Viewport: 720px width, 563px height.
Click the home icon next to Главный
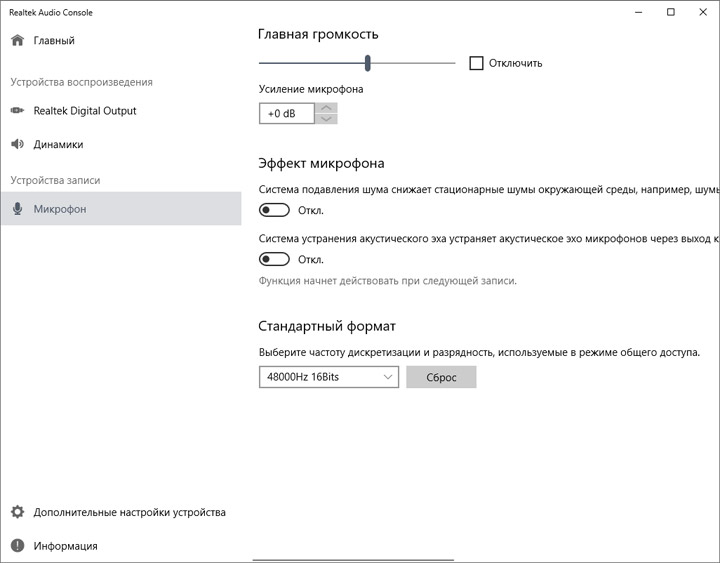coord(17,41)
